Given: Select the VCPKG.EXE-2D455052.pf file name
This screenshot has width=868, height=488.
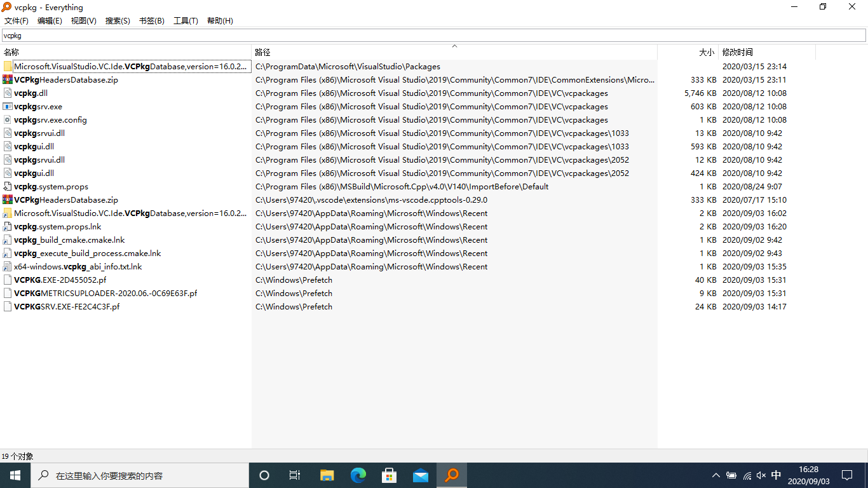Looking at the screenshot, I should click(60, 280).
